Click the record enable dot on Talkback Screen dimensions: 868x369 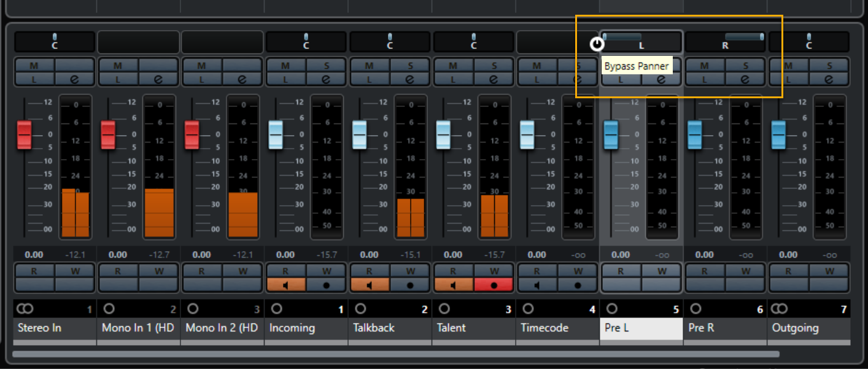tap(410, 285)
